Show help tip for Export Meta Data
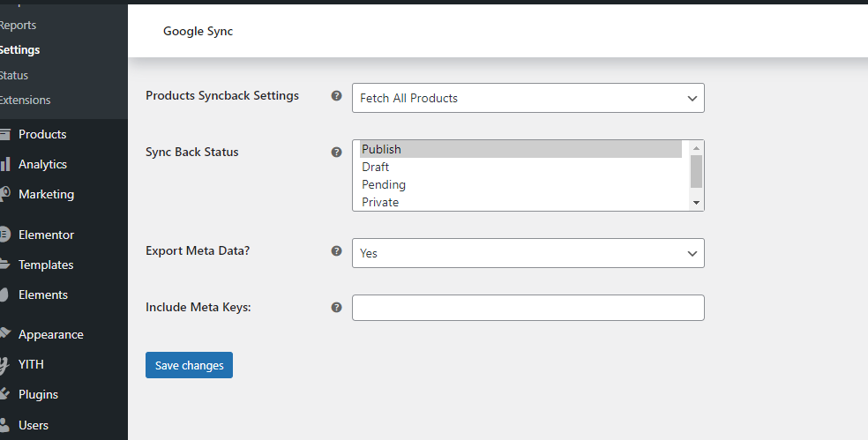 (336, 250)
